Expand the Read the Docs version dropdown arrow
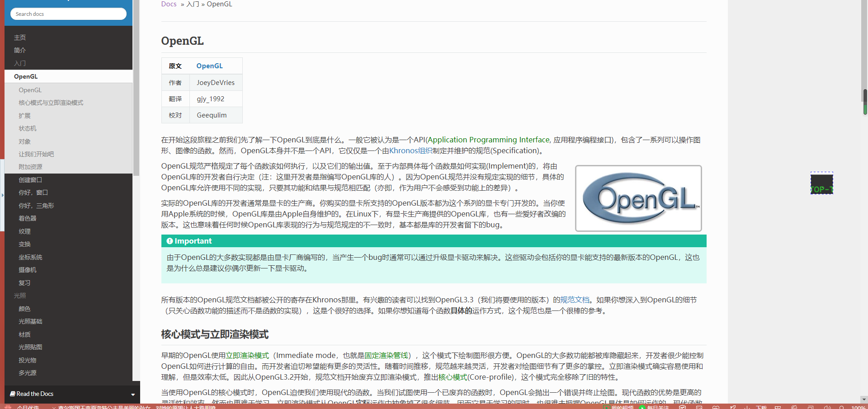 (x=133, y=395)
